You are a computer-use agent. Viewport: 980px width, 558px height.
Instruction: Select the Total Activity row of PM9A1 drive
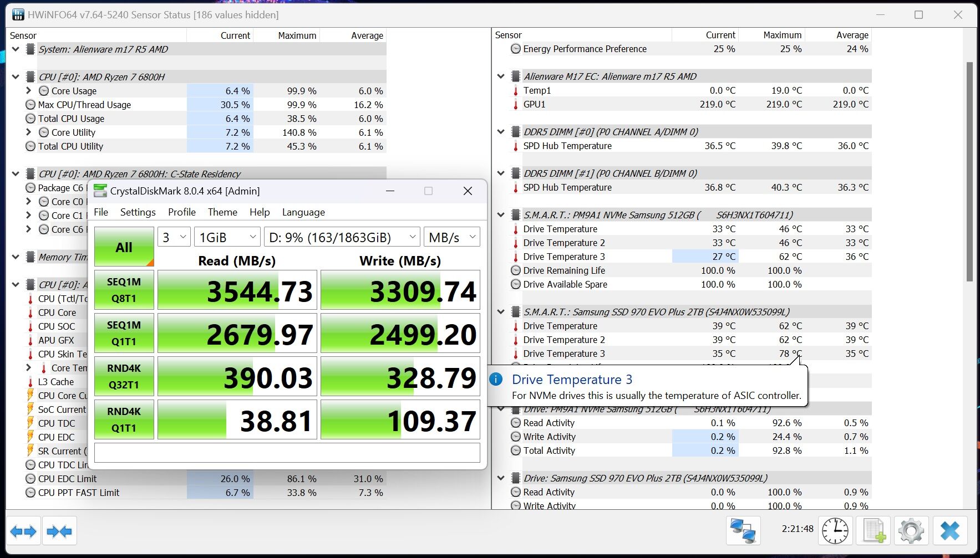(x=690, y=451)
